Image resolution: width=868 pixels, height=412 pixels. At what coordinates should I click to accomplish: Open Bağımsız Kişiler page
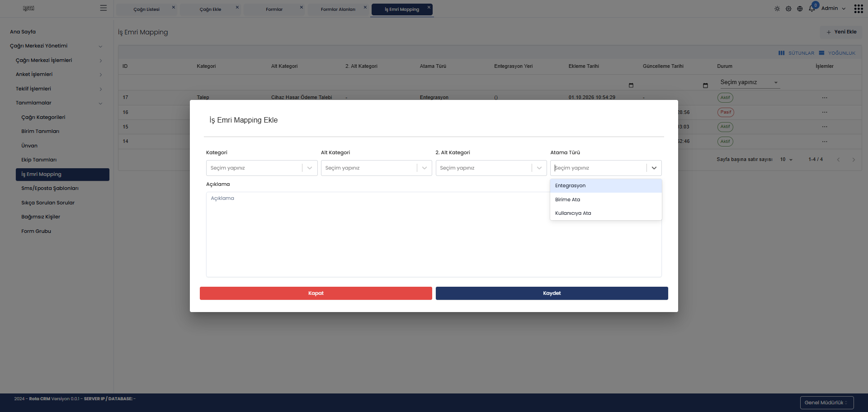click(41, 217)
